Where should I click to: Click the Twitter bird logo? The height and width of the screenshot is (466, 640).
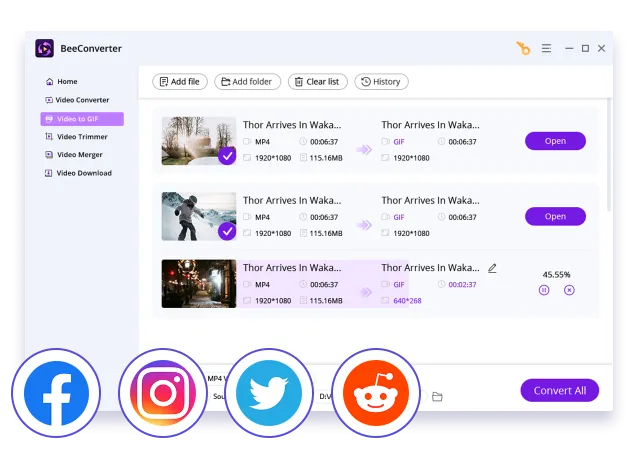click(269, 393)
